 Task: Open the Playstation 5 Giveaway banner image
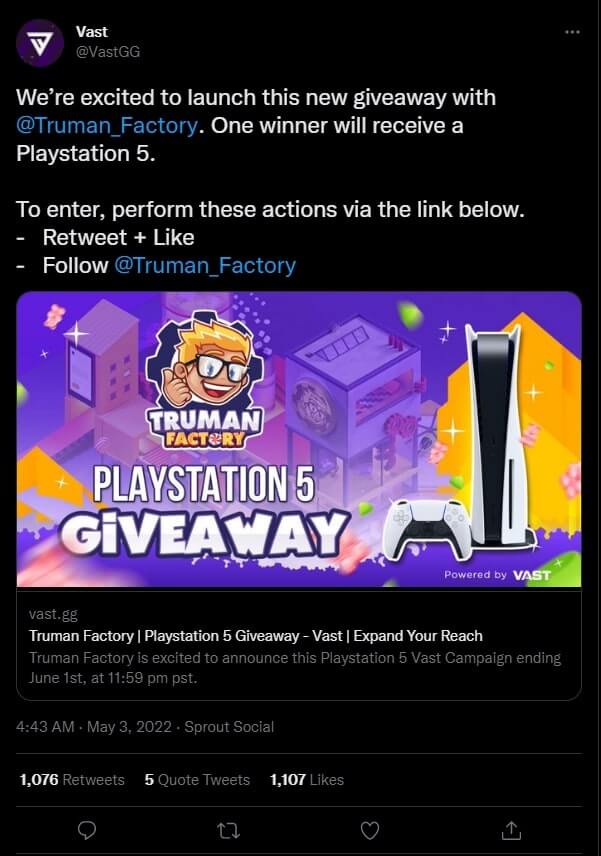pos(299,439)
